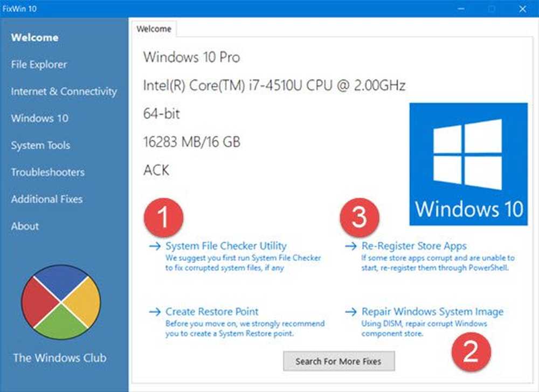Open System Tools from the sidebar
The height and width of the screenshot is (392, 539).
click(x=40, y=145)
